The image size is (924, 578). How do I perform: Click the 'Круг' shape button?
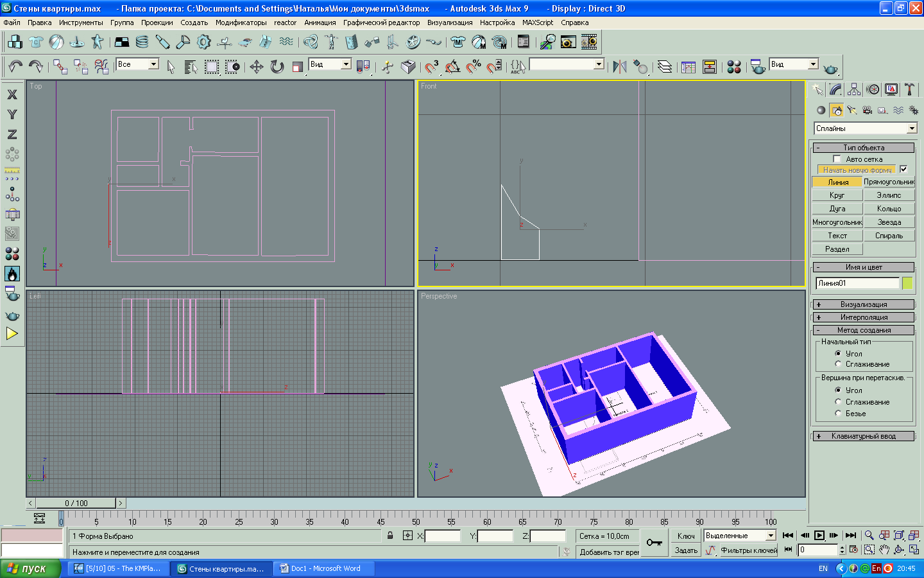837,195
